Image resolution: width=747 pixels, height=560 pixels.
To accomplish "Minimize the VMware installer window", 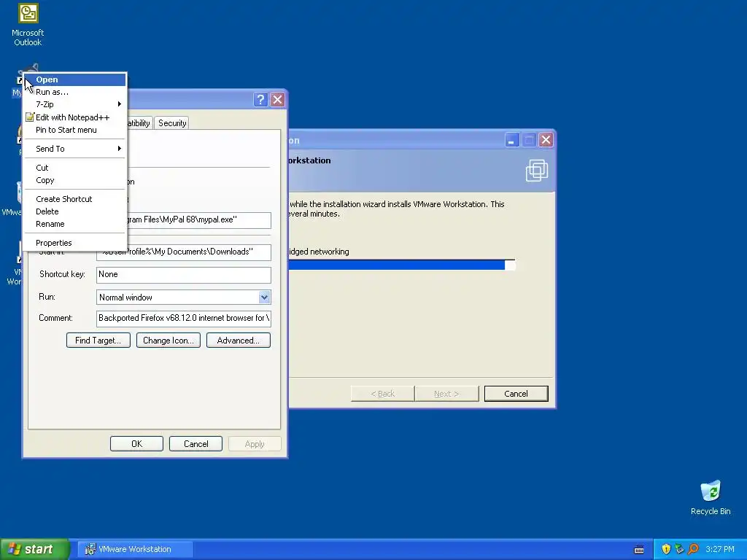I will (x=512, y=140).
